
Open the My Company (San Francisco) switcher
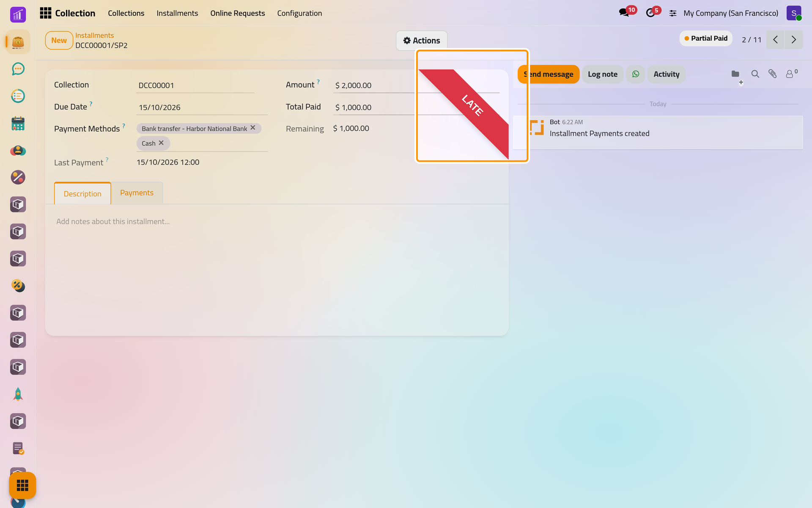731,13
